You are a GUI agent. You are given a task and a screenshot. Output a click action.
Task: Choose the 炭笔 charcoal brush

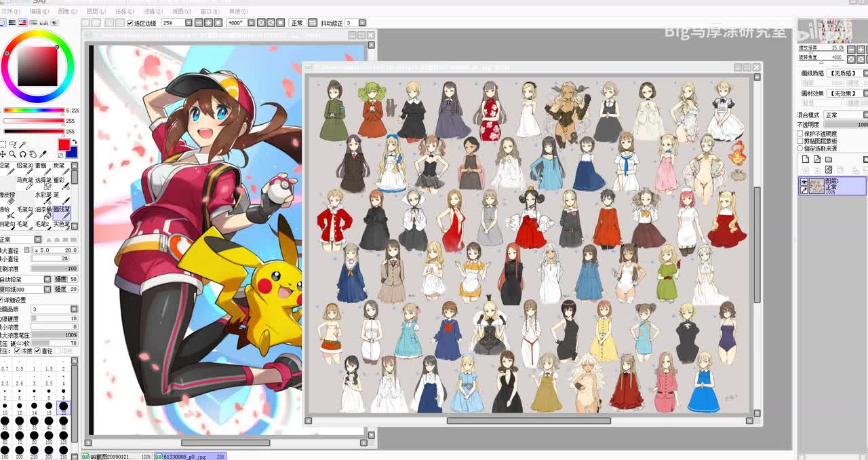point(62,169)
